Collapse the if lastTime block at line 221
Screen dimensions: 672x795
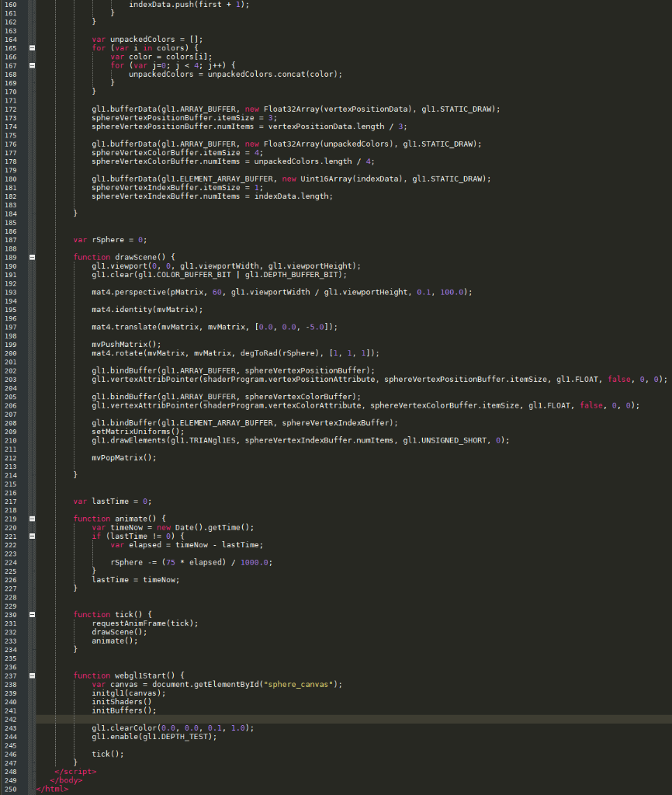(x=31, y=536)
